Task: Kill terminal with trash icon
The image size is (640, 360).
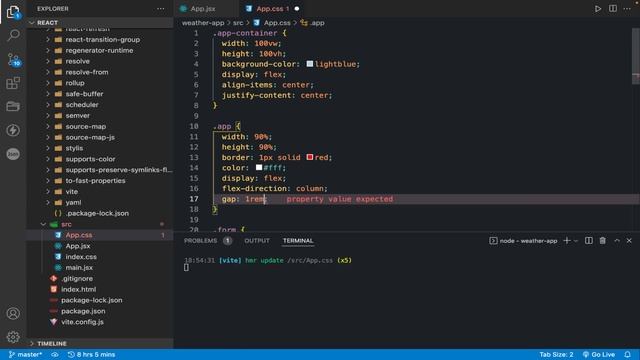Action: pos(602,241)
